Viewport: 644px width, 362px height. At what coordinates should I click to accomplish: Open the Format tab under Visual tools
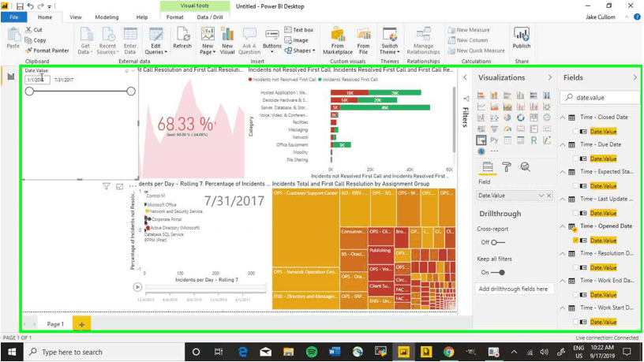[175, 17]
